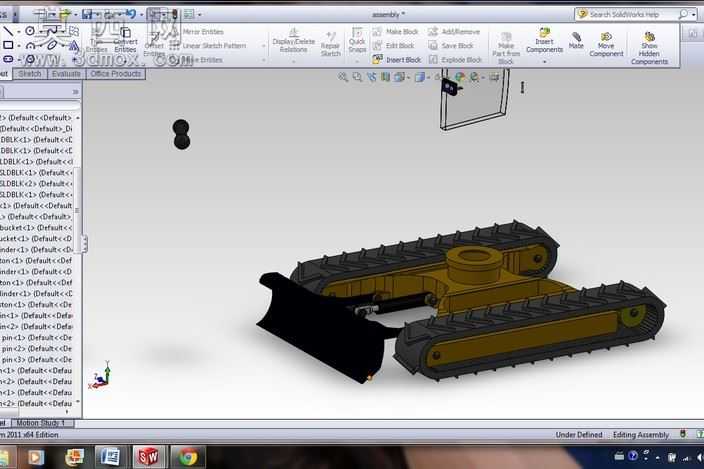Select the Straight Slot sketch tool

(x=8, y=59)
